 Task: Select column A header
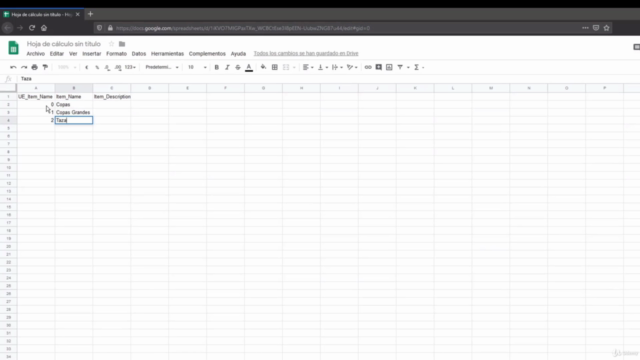tap(36, 88)
